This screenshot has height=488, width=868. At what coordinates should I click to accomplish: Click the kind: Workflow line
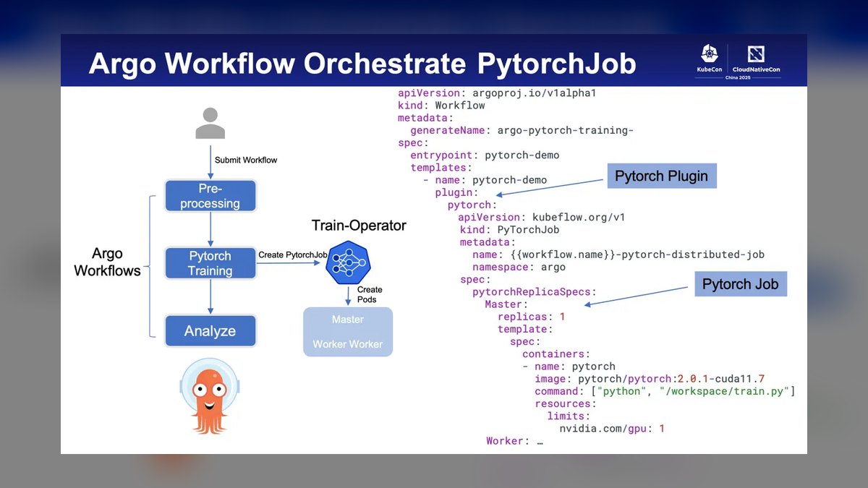(441, 106)
